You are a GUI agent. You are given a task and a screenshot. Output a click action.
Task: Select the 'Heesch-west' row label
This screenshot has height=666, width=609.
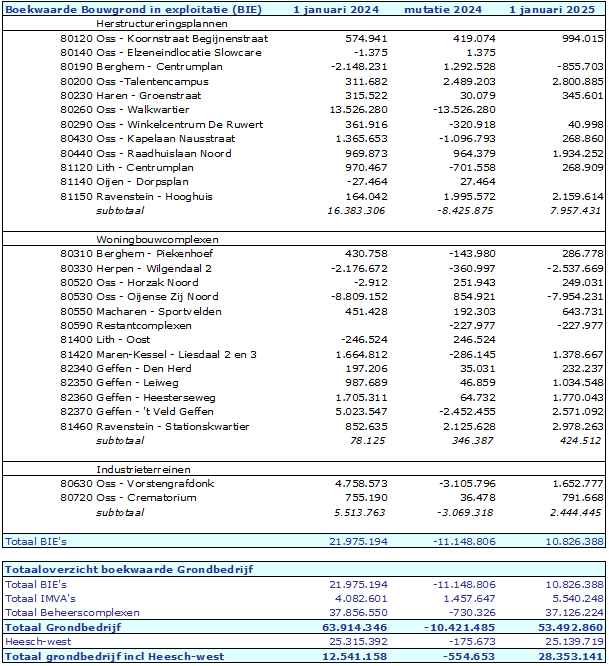(x=38, y=642)
